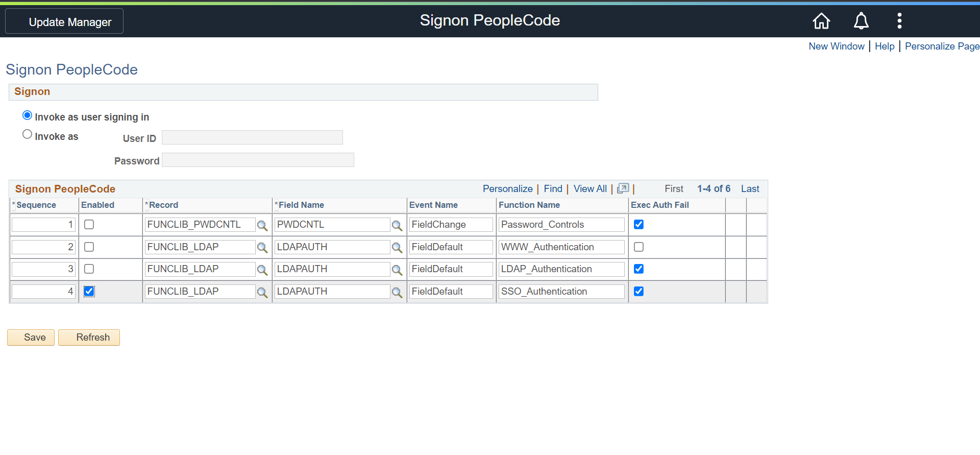Toggle Exec Auth Fail for SSO_Authentication
This screenshot has width=980, height=455.
(x=639, y=291)
